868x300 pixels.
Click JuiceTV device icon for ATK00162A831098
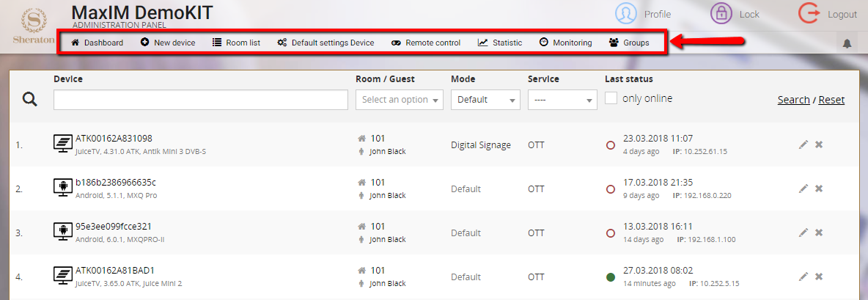pos(63,144)
